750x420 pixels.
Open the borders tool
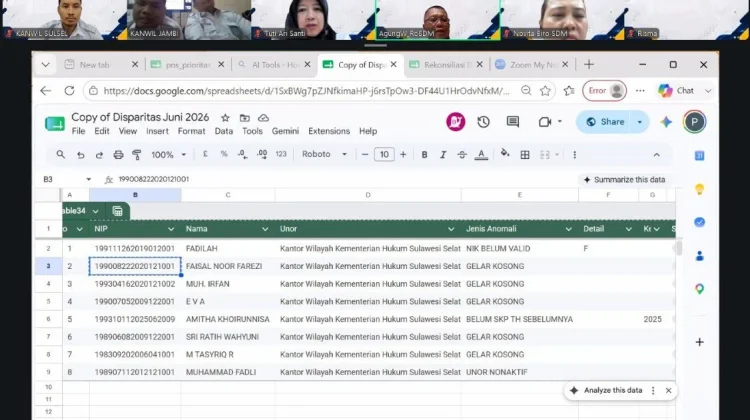[525, 155]
